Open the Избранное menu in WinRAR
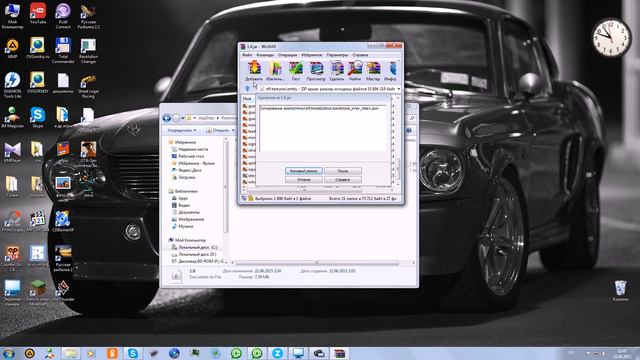Image resolution: width=640 pixels, height=360 pixels. (312, 55)
